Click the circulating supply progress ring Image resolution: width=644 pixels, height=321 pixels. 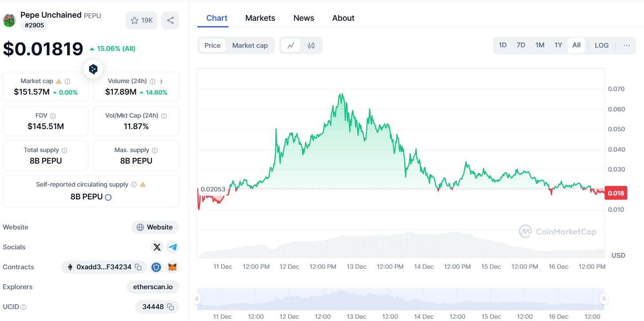(x=108, y=197)
